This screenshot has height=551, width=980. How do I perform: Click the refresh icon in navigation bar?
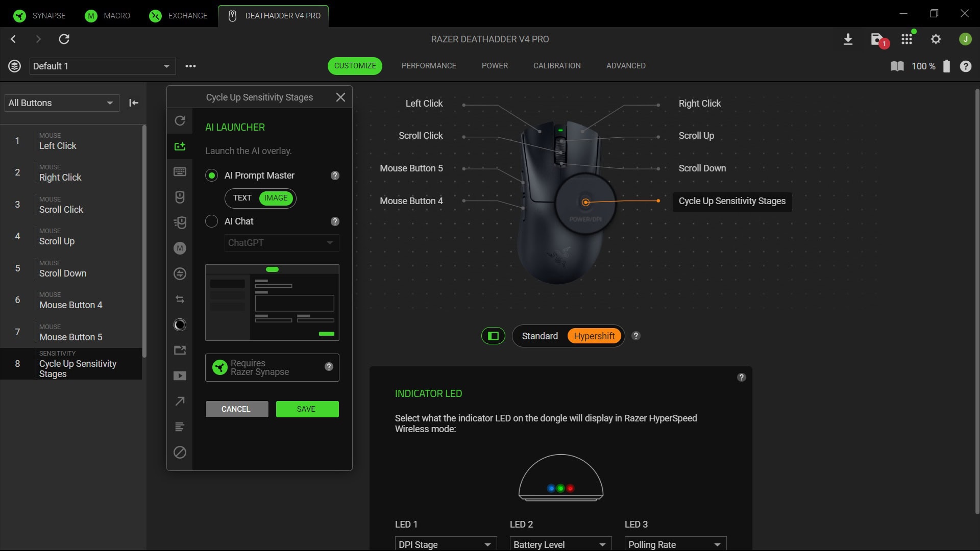pos(64,39)
